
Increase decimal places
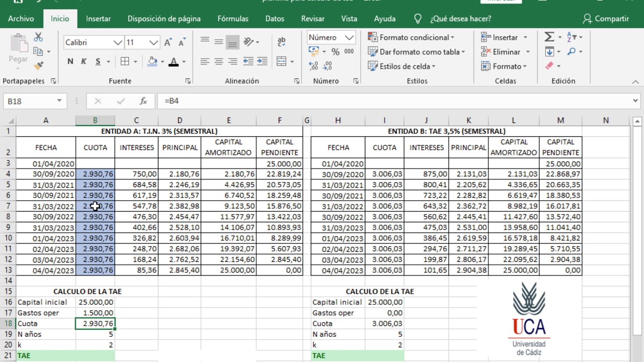pos(313,66)
